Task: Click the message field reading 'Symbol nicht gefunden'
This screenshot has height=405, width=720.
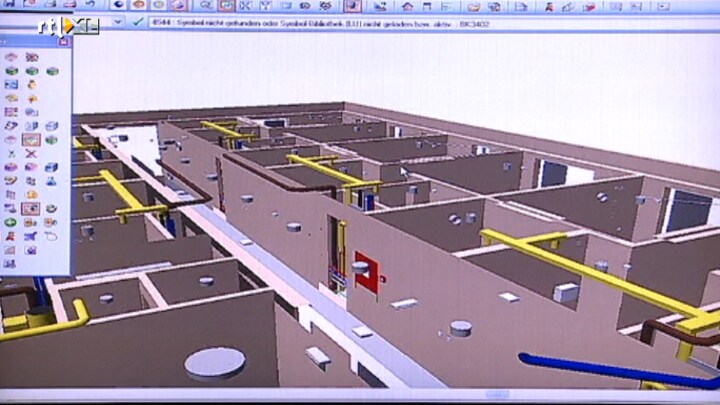Action: (x=432, y=23)
